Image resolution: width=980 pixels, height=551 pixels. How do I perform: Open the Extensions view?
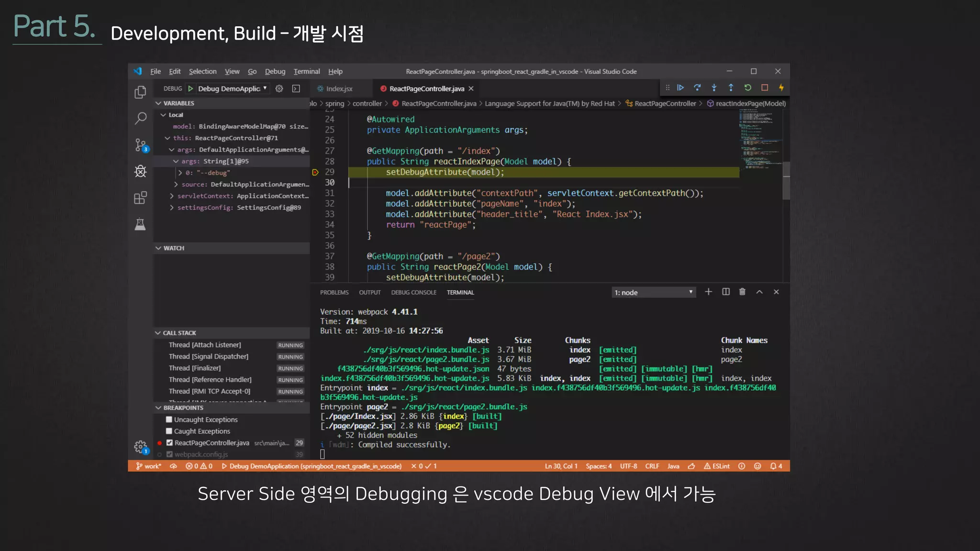(140, 198)
